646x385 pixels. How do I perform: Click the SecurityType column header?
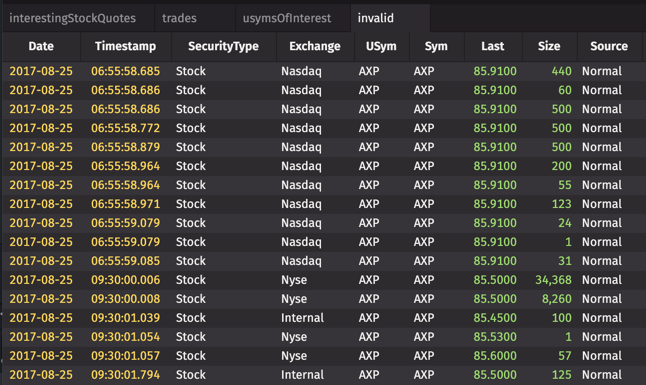pos(223,46)
